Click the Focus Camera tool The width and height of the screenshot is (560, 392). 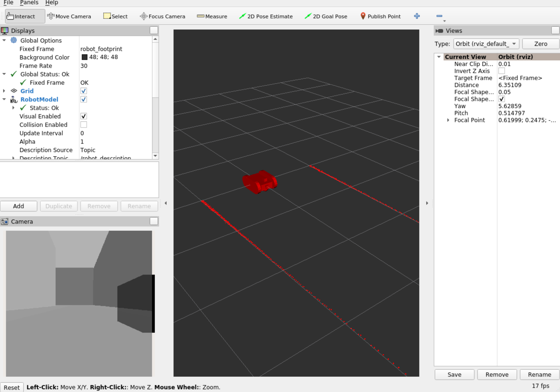coord(162,16)
